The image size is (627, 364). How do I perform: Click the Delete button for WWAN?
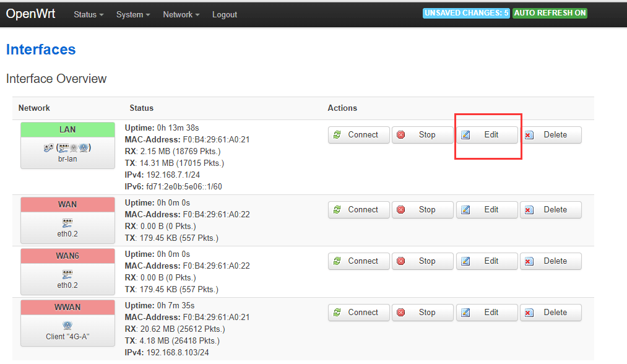[x=551, y=313]
